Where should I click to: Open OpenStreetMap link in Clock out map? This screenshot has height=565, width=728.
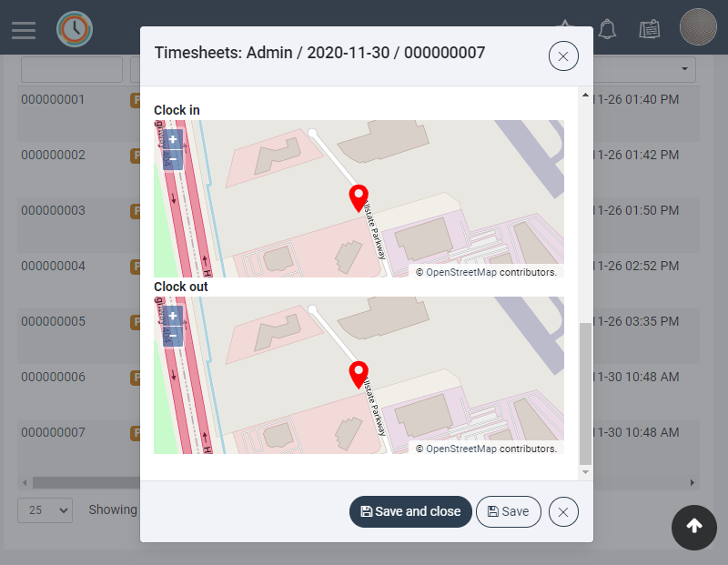pos(461,449)
